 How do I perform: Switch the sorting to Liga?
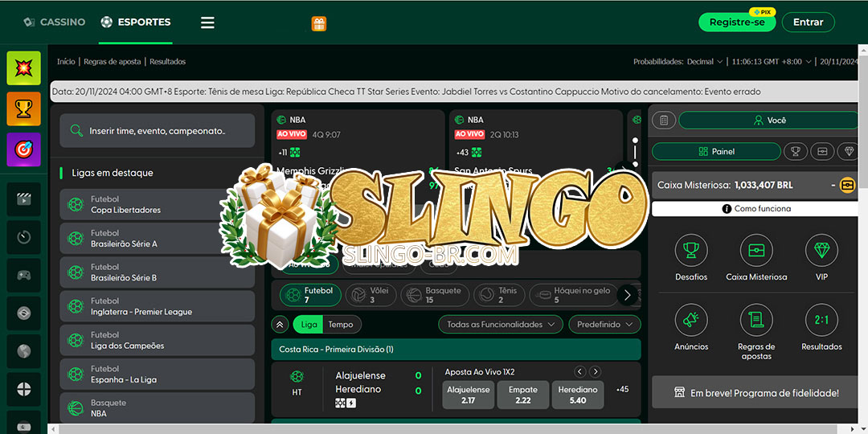tap(309, 325)
